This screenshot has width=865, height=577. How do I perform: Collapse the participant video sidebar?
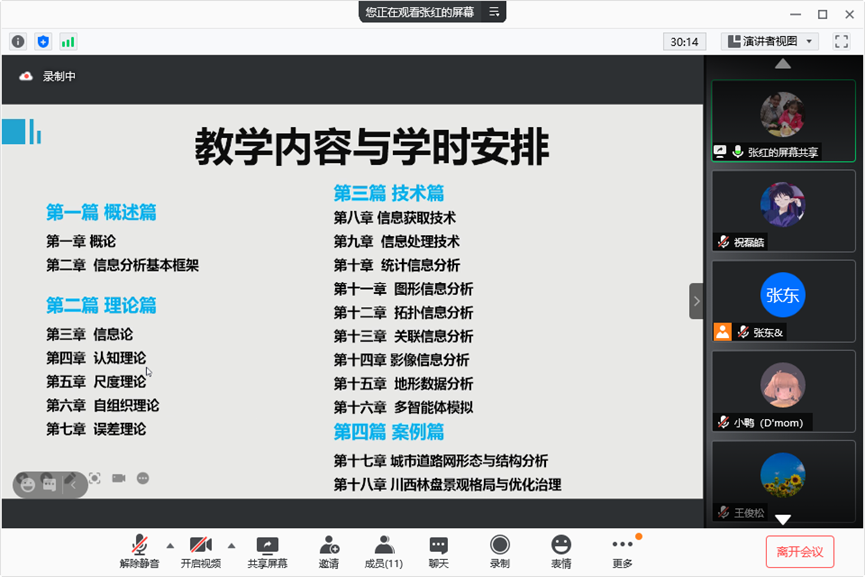pyautogui.click(x=696, y=301)
